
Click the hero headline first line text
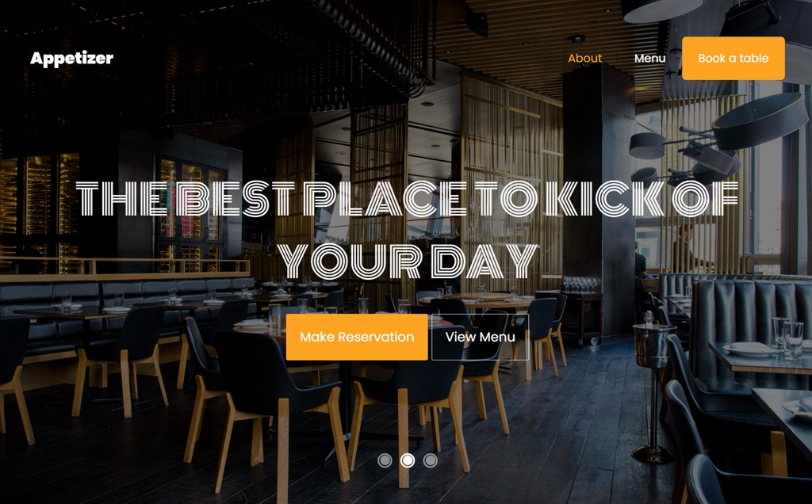pyautogui.click(x=407, y=198)
